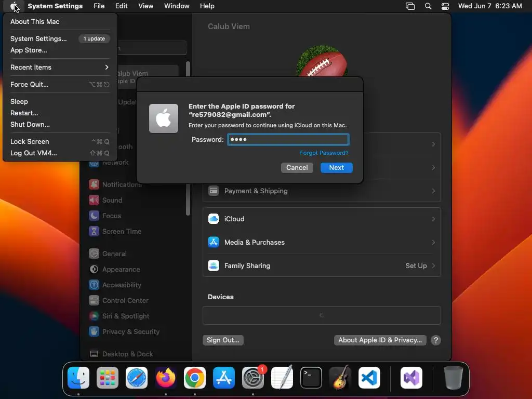Click the Family Sharing icon
This screenshot has width=532, height=399.
[x=214, y=265]
